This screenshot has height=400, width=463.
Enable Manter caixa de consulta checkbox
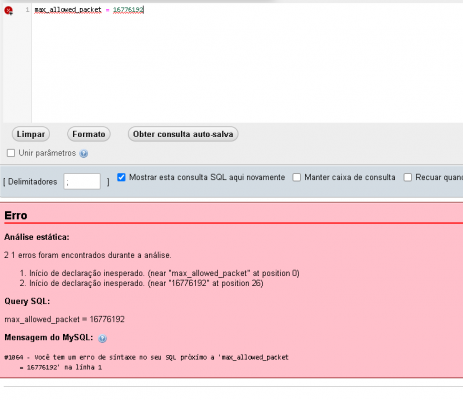coord(296,177)
